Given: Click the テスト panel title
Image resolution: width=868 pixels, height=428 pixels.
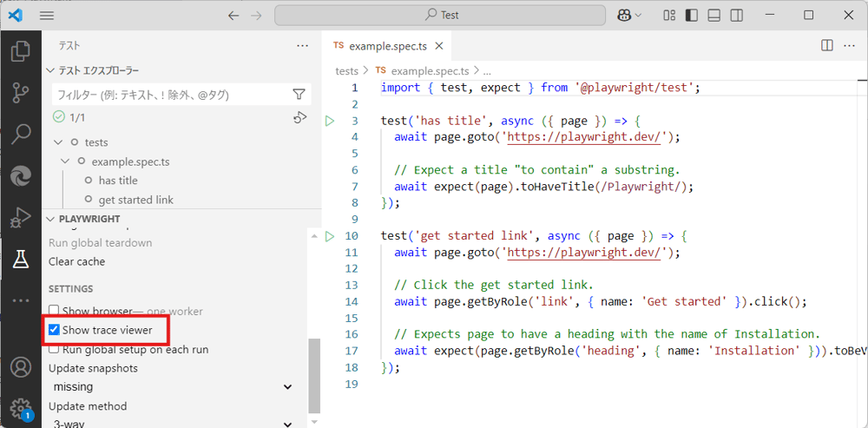Looking at the screenshot, I should click(69, 46).
